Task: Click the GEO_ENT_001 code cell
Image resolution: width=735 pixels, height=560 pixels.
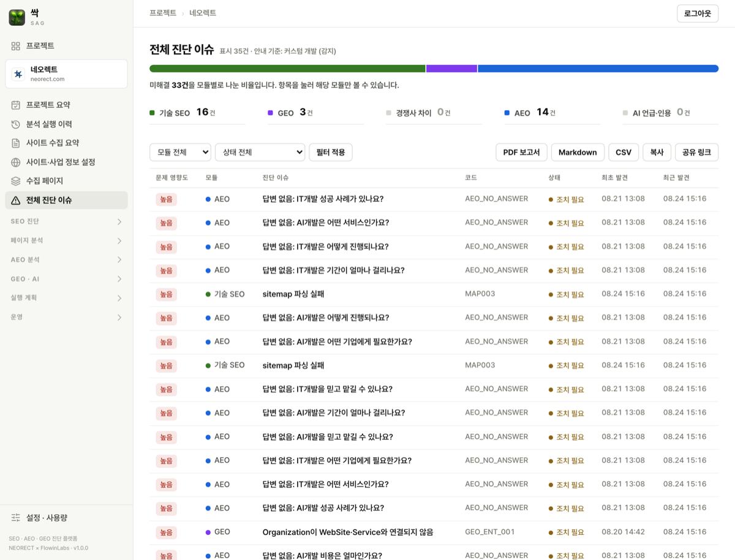Action: [490, 532]
